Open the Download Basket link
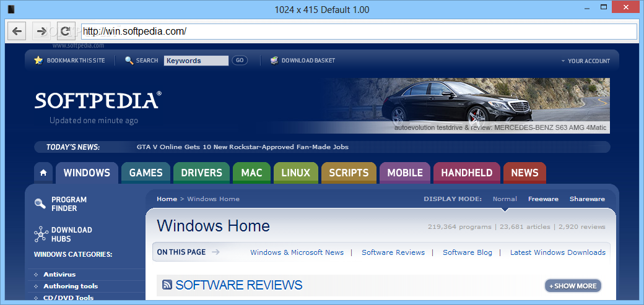The height and width of the screenshot is (305, 644). [308, 61]
